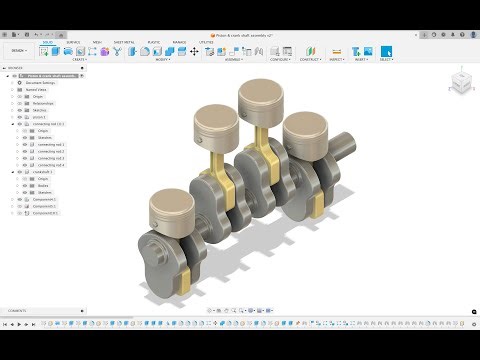The width and height of the screenshot is (480, 360).
Task: Click the Undo arrow icon
Action: point(36,34)
